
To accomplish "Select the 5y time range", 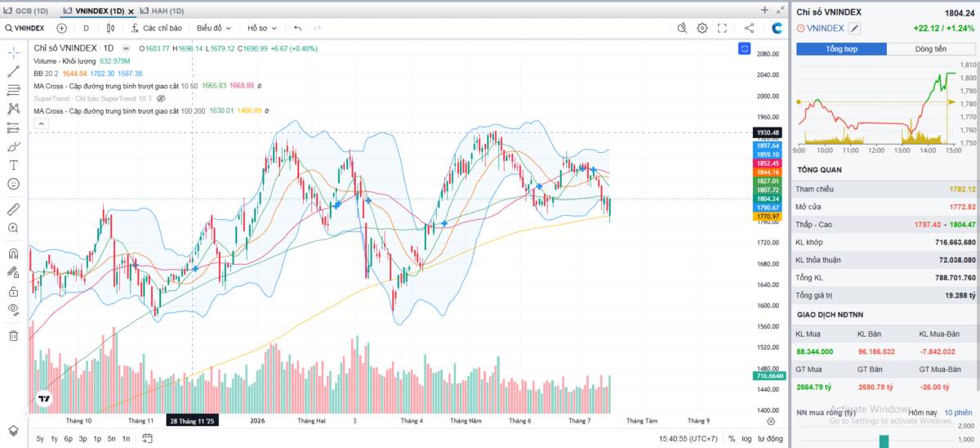I will pyautogui.click(x=40, y=439).
